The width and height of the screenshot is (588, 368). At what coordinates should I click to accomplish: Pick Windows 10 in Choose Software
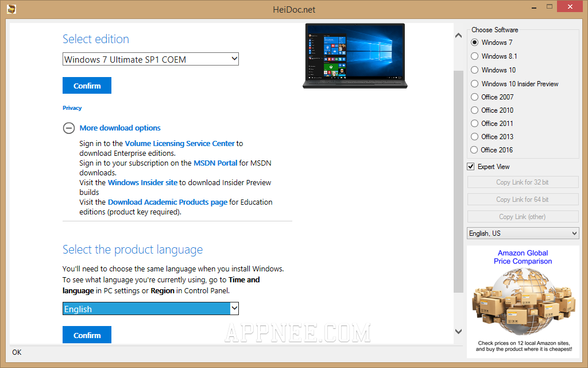pos(475,70)
